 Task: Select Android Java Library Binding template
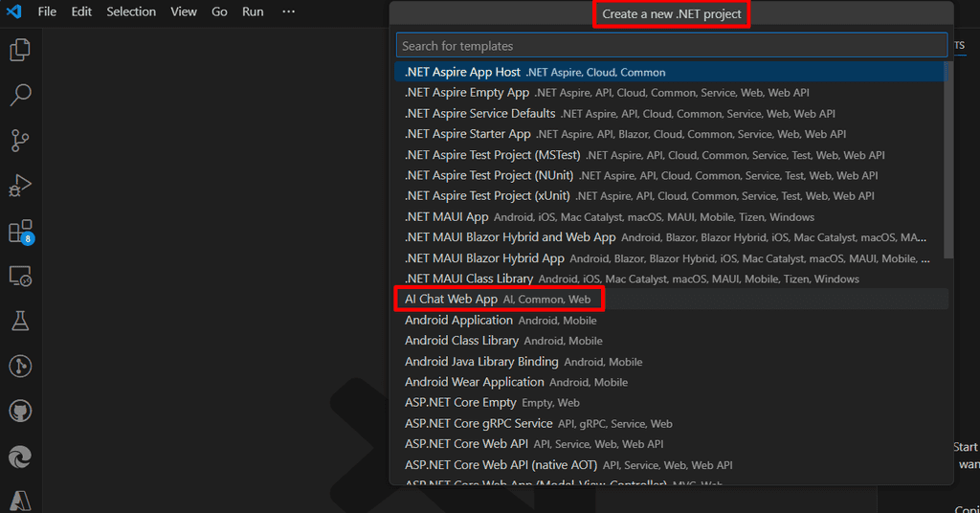(671, 361)
